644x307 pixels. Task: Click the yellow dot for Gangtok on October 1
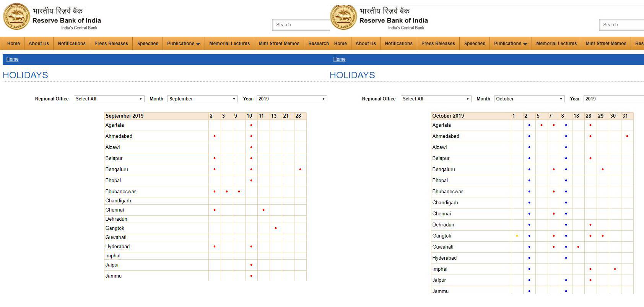[x=517, y=236]
